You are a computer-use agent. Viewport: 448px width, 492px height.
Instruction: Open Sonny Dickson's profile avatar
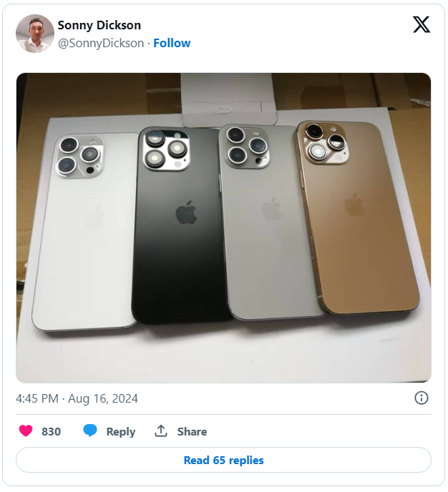tap(35, 34)
